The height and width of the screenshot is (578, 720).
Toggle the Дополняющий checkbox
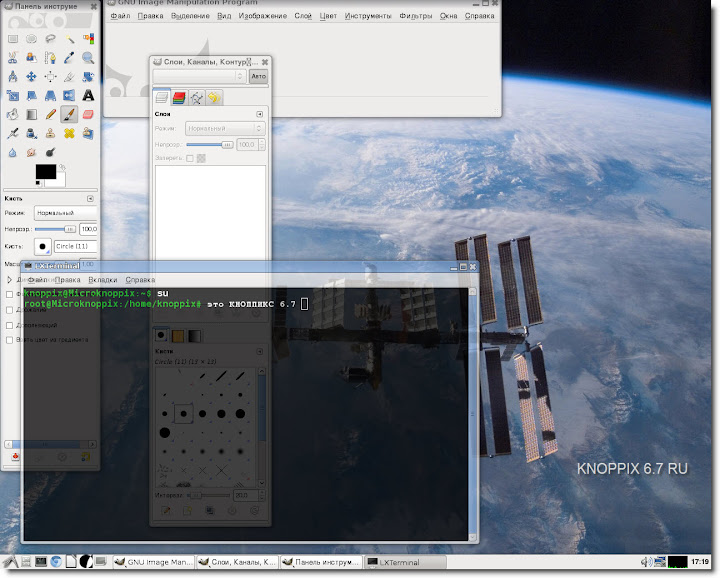[x=10, y=325]
